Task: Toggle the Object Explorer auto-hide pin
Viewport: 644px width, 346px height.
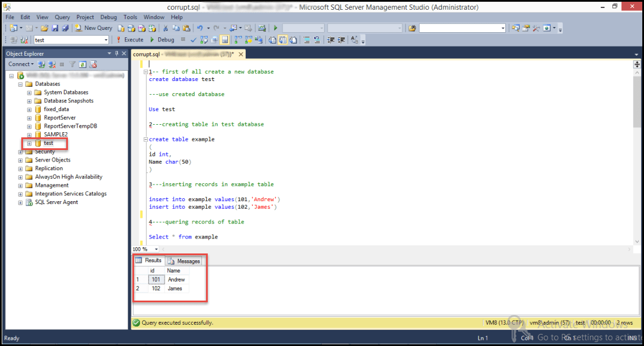Action: (x=117, y=53)
